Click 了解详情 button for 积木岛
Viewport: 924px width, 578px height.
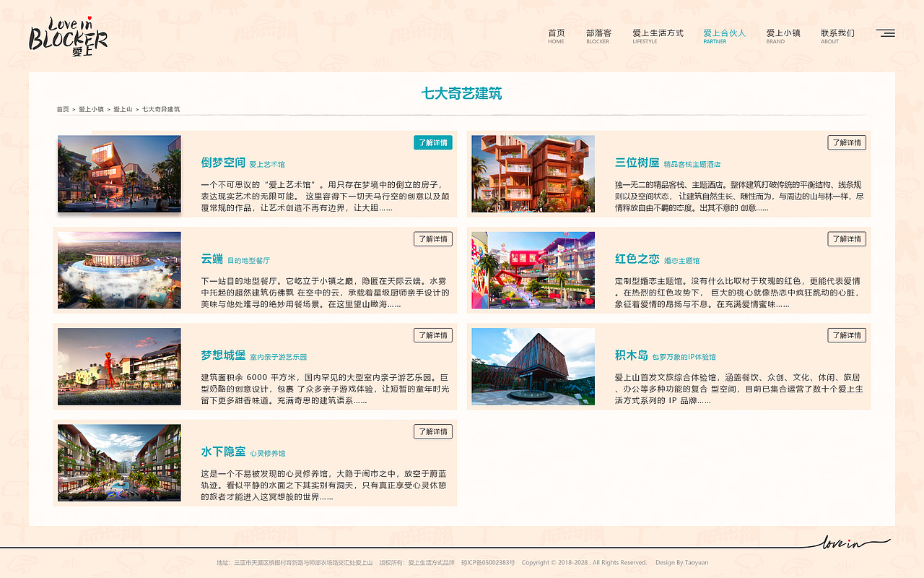(847, 335)
